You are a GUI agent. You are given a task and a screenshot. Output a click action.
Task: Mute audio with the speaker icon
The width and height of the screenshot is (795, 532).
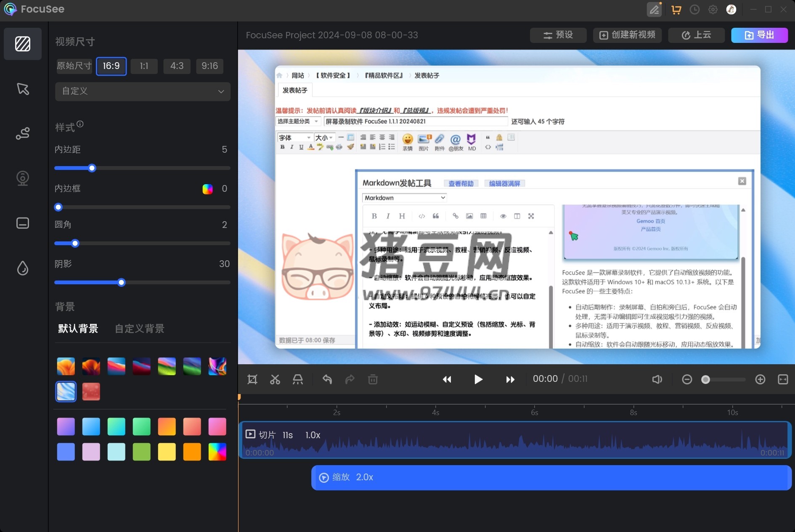click(x=657, y=379)
